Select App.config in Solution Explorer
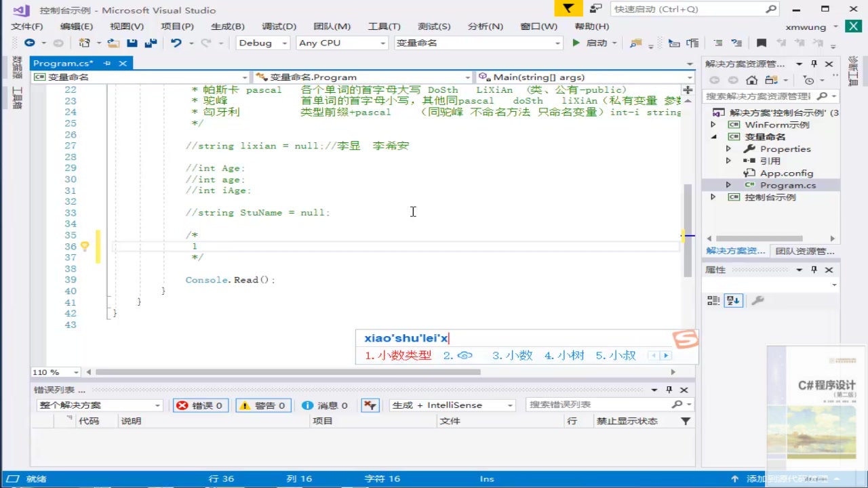The width and height of the screenshot is (868, 488). (x=786, y=173)
